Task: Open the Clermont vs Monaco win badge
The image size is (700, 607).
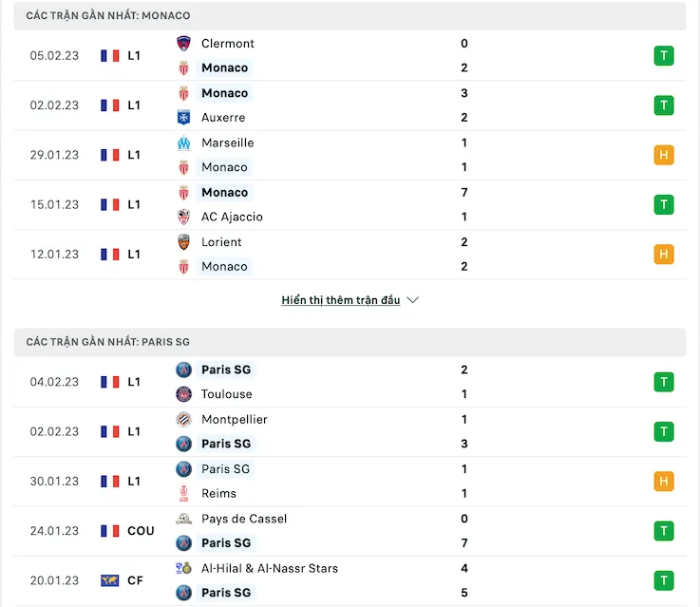Action: pos(664,56)
